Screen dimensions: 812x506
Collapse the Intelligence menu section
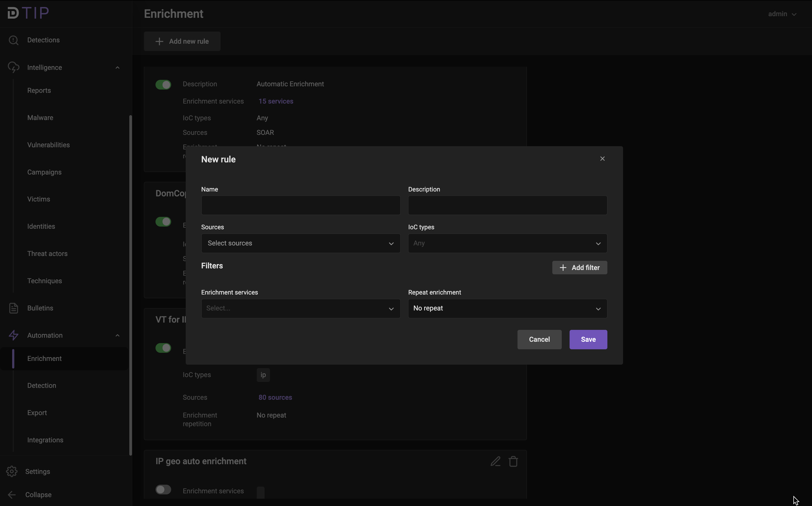117,68
